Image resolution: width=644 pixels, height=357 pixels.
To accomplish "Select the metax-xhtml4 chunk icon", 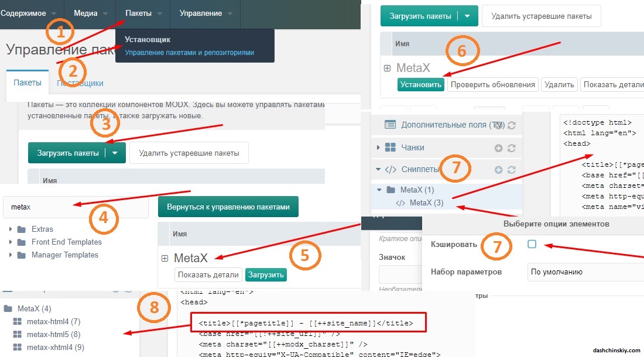I will click(17, 346).
